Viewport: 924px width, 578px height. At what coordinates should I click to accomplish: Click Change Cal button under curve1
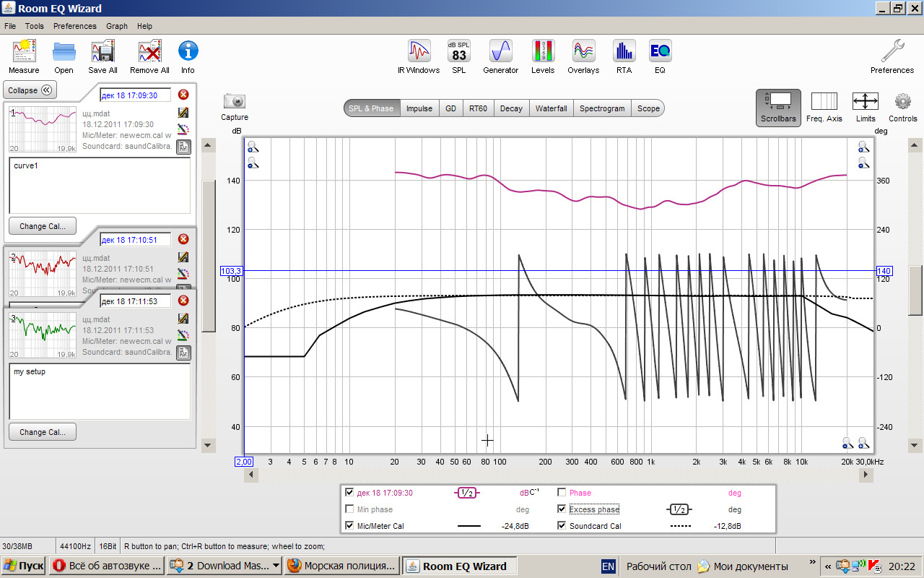pyautogui.click(x=43, y=226)
